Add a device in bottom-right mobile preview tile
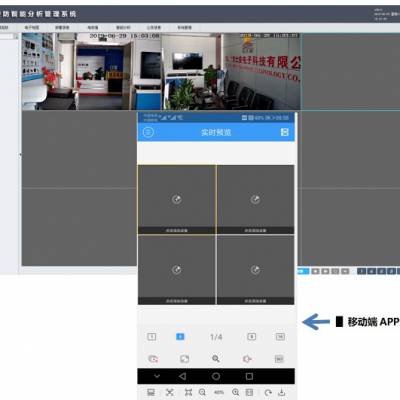The height and width of the screenshot is (400, 400). pyautogui.click(x=255, y=270)
